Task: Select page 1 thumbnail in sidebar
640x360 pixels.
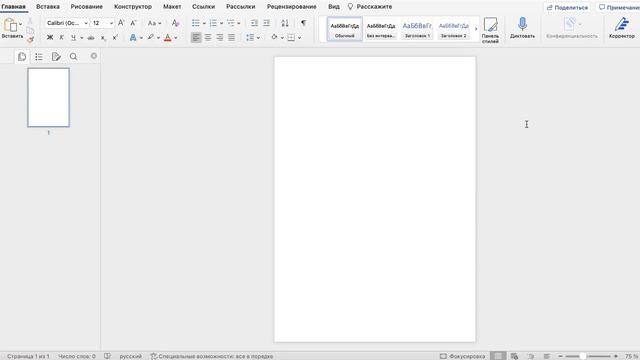Action: [x=49, y=98]
